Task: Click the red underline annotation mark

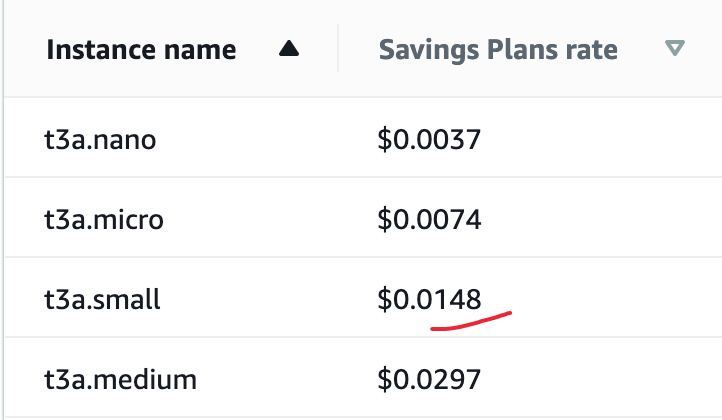Action: click(471, 321)
